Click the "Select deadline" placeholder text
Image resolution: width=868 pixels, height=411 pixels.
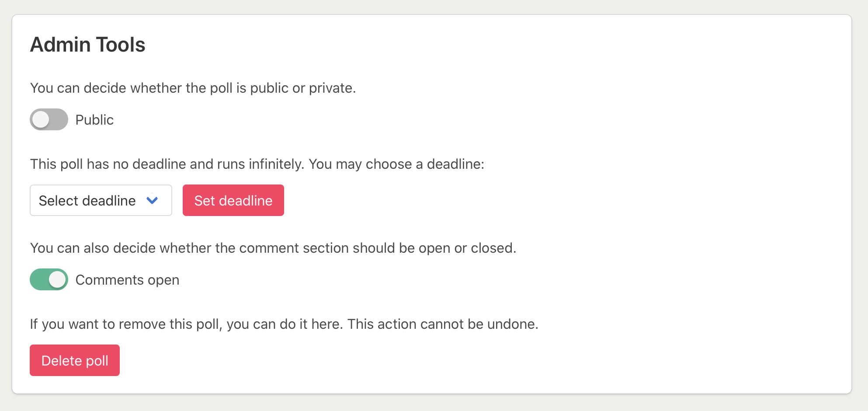(87, 201)
